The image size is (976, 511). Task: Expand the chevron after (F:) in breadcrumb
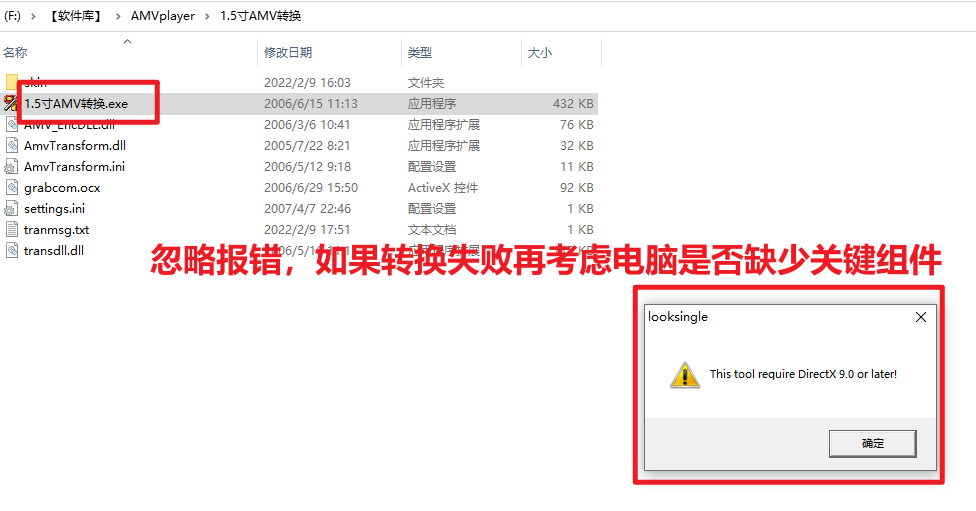(x=34, y=16)
